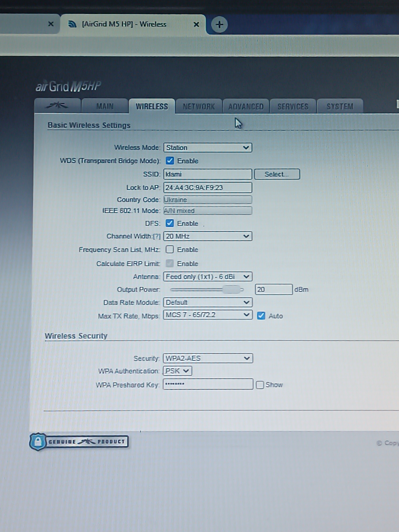Open WPA Authentication PSK dropdown
Screen dimensions: 399x532
(x=178, y=371)
